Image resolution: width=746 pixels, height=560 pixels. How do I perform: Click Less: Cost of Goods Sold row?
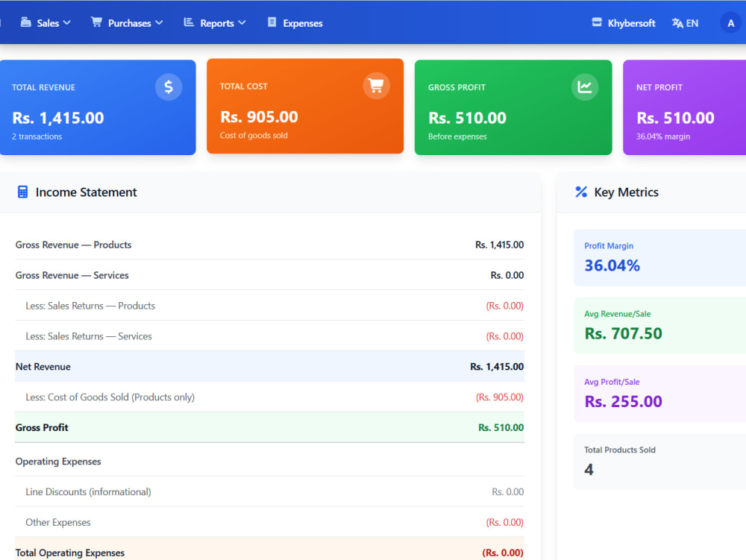point(270,397)
